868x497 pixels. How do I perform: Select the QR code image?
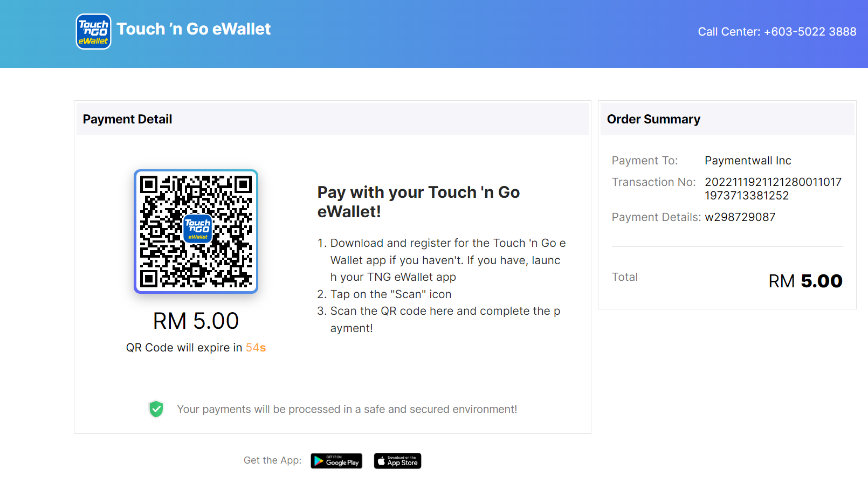click(x=196, y=232)
